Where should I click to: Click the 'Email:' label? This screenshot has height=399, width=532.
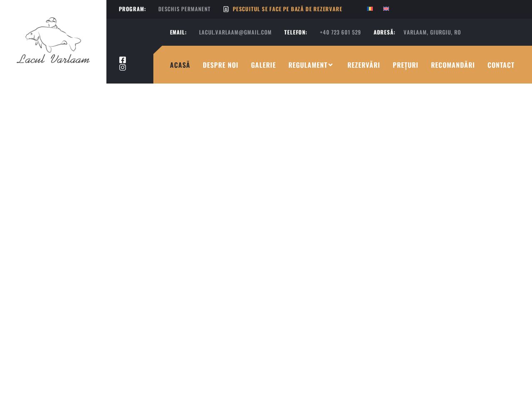pos(178,32)
